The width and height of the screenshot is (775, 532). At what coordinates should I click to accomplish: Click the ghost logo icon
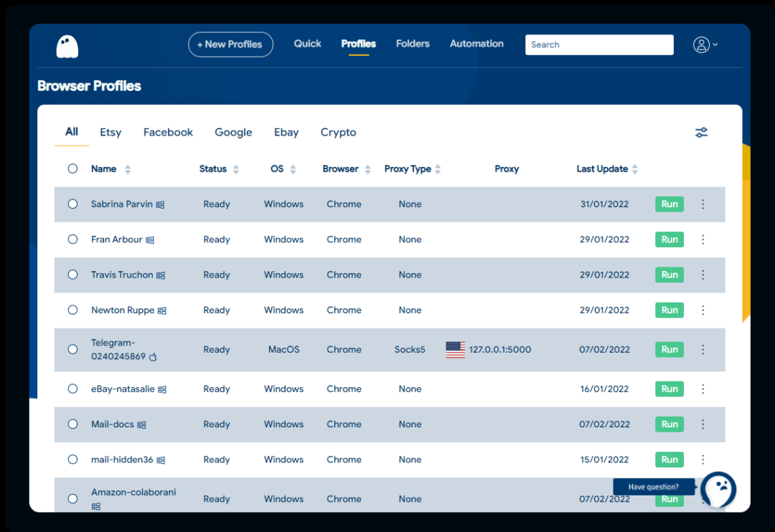67,47
